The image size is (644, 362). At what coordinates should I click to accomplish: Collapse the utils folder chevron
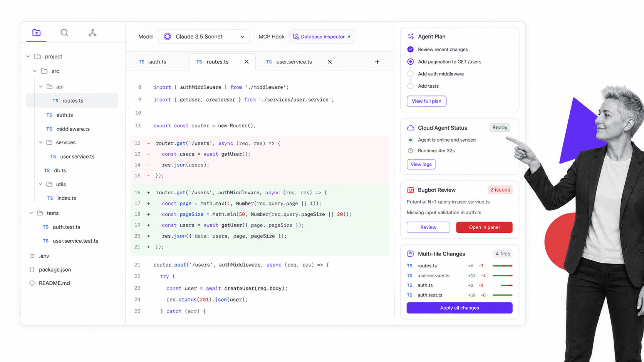pos(40,184)
